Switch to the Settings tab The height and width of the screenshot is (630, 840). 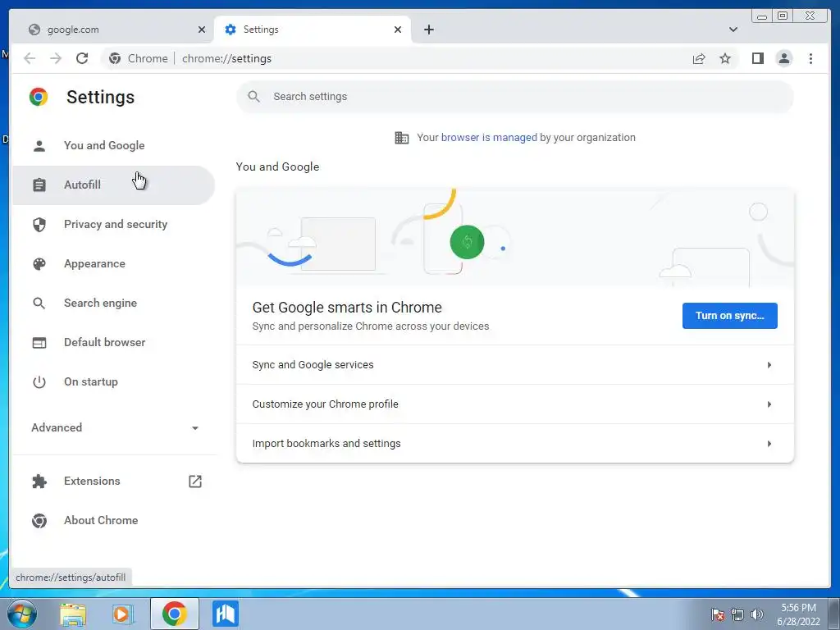(313, 30)
